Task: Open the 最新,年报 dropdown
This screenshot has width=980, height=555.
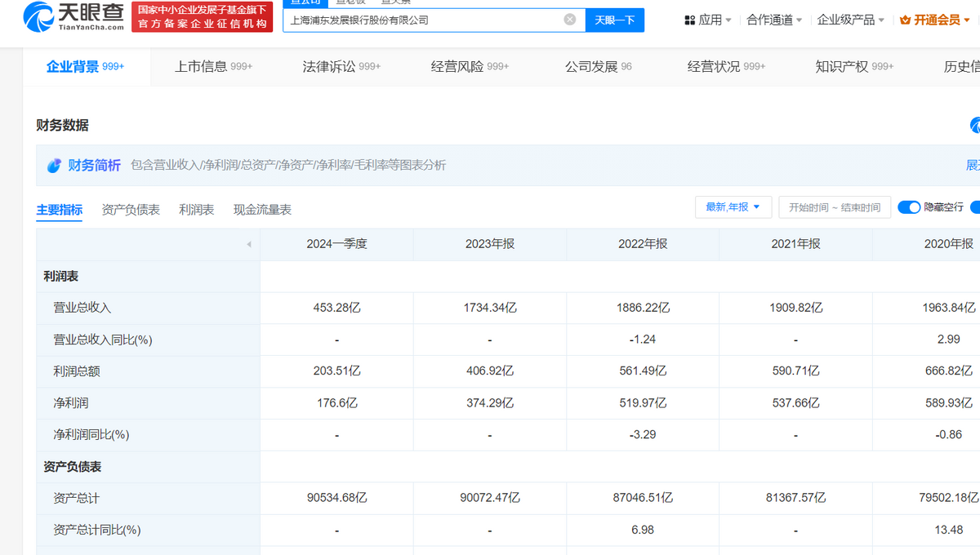Action: pos(733,207)
